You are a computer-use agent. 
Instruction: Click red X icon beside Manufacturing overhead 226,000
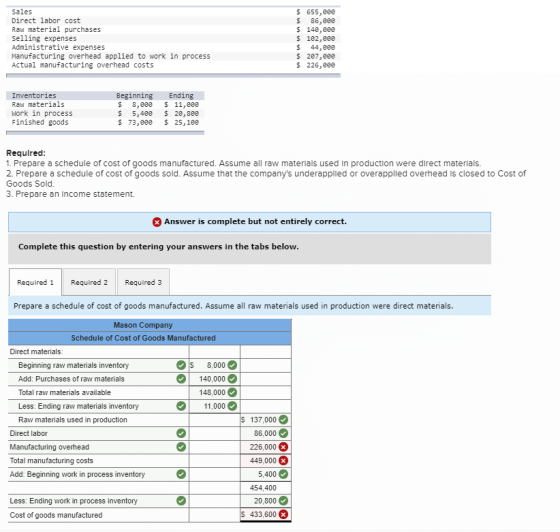coord(284,447)
